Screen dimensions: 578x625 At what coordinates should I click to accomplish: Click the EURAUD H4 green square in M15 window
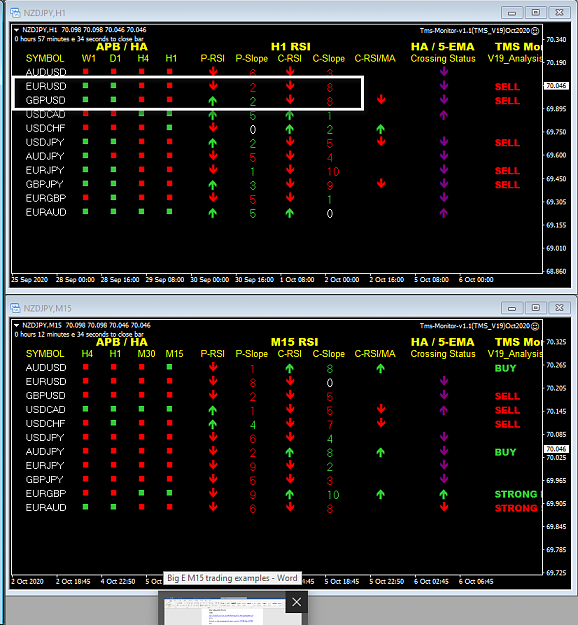[x=85, y=507]
